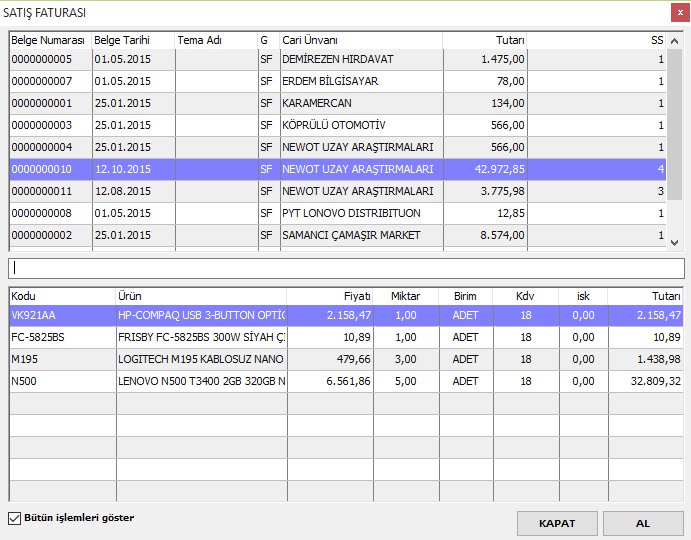The image size is (691, 540).
Task: Click DEMİREZEN HIRDAVAT customer cell
Action: coord(361,60)
